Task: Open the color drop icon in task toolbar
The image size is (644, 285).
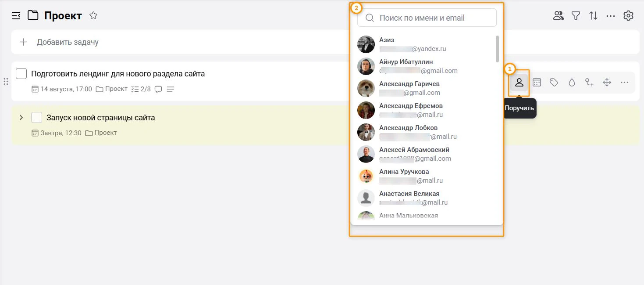Action: tap(572, 83)
